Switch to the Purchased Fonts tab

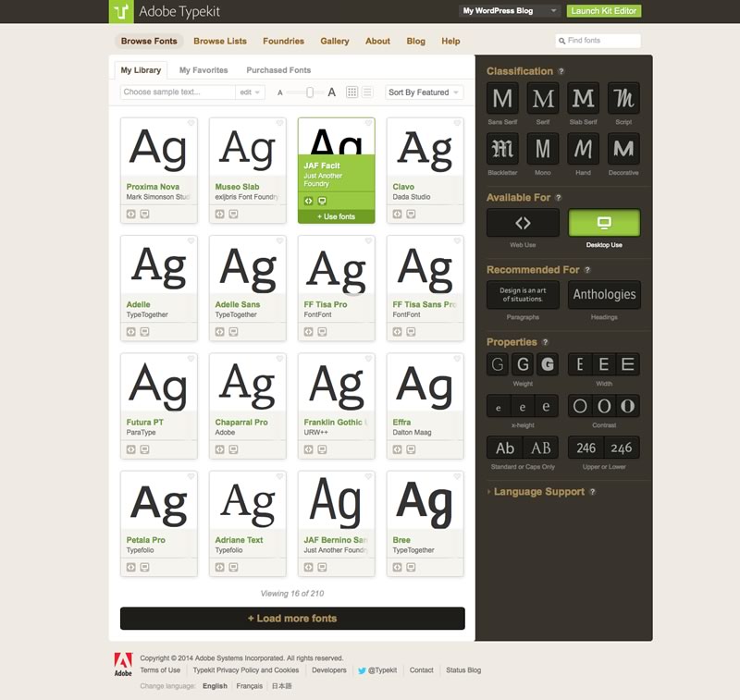(278, 70)
